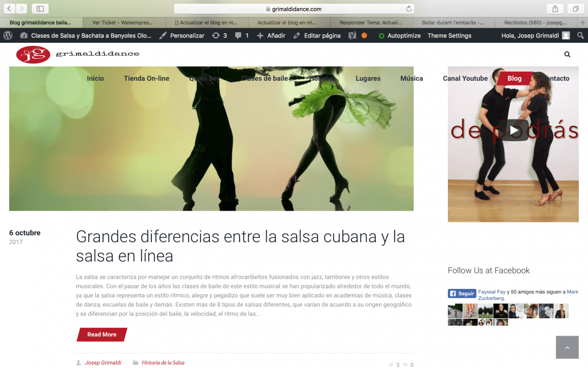Open the comments bubble icon showing 1

tap(242, 36)
